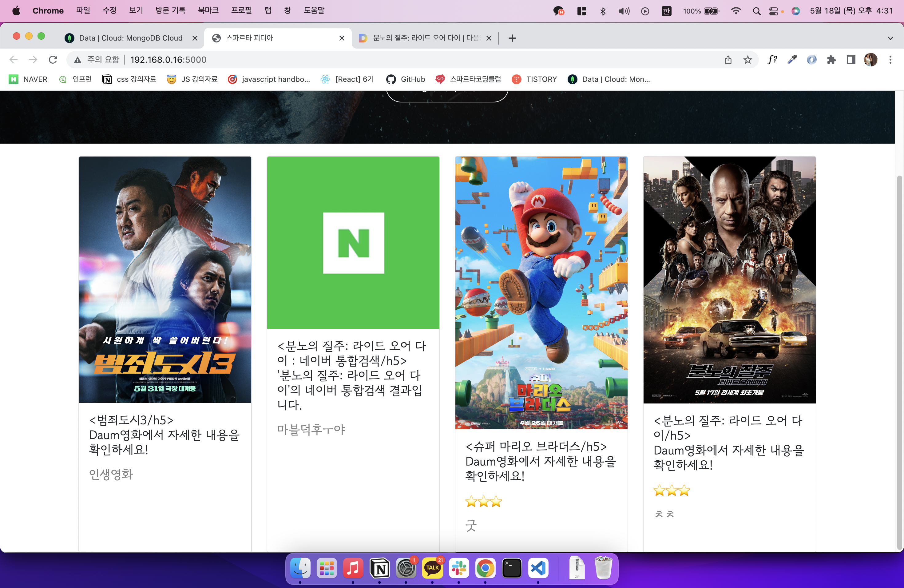Switch to the Data | Cloud: MongoDB Cloud tab
904x588 pixels.
(131, 38)
